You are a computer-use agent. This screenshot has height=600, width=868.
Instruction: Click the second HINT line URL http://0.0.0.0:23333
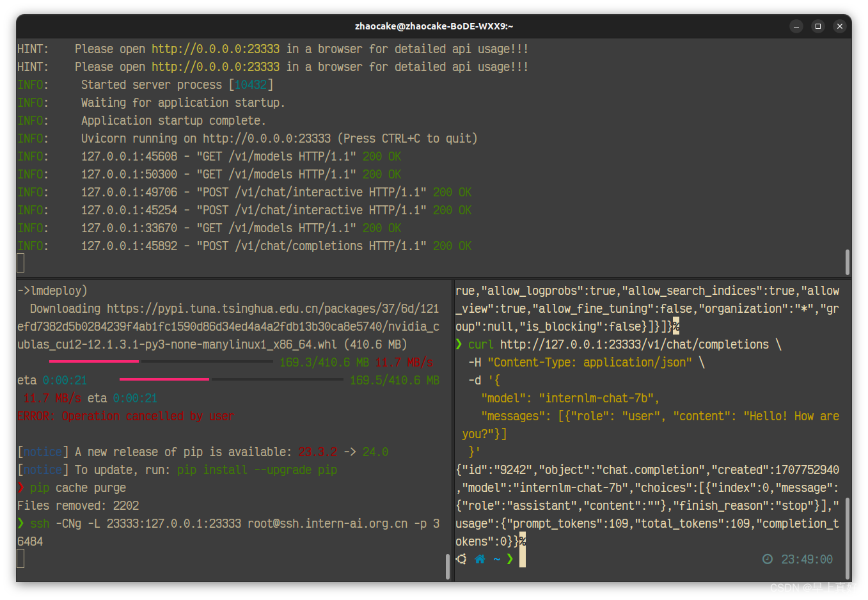coord(216,67)
